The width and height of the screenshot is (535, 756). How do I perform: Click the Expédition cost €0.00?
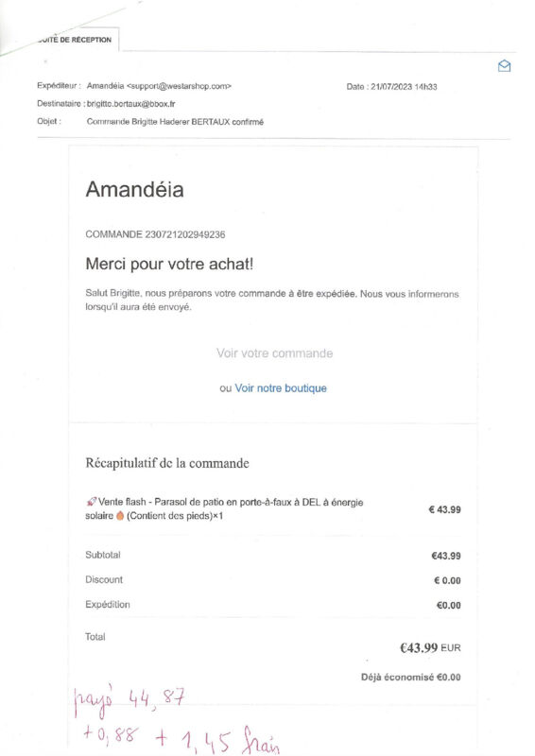(449, 606)
